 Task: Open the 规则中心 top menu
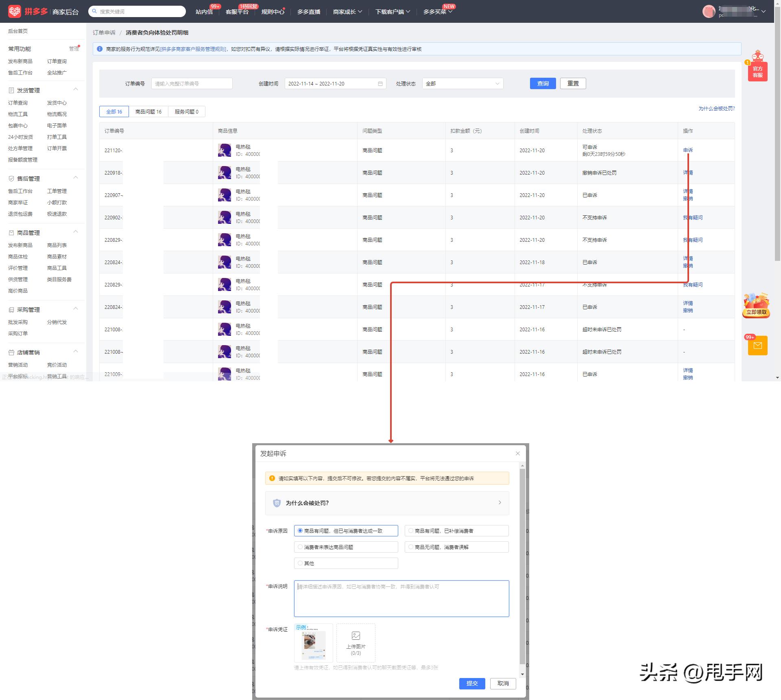[273, 12]
